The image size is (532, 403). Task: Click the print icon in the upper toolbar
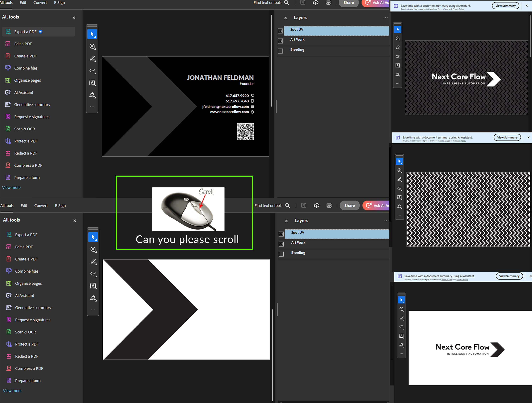coord(328,3)
